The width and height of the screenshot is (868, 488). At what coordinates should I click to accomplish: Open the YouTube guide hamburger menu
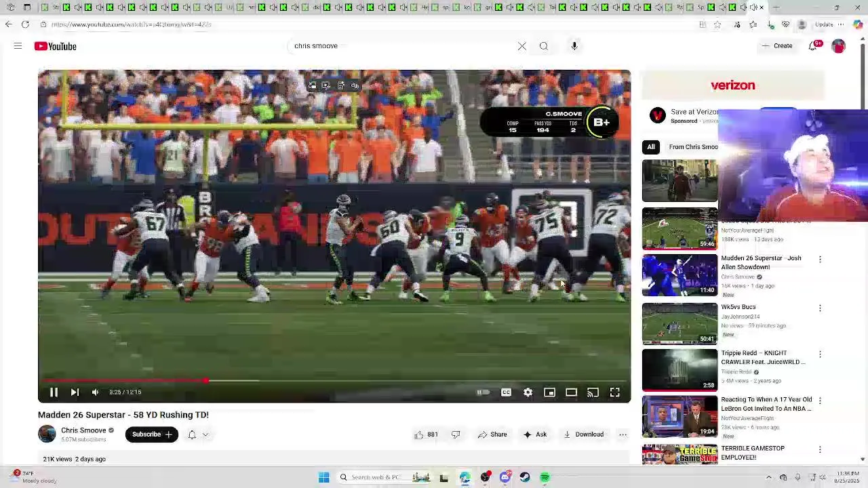click(18, 46)
